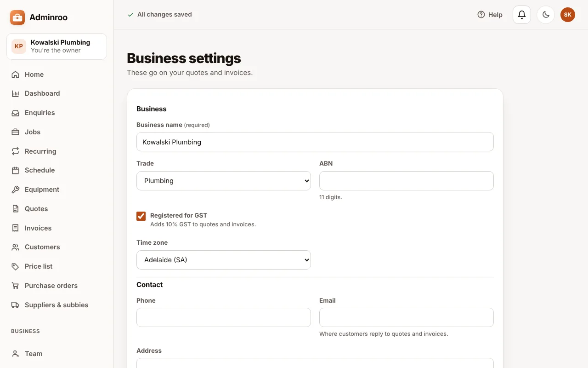Click the Jobs briefcase icon
Viewport: 588px width, 368px height.
[x=16, y=132]
